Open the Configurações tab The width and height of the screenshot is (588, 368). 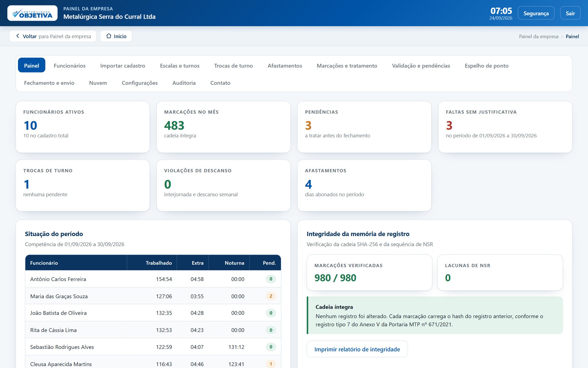click(x=140, y=83)
